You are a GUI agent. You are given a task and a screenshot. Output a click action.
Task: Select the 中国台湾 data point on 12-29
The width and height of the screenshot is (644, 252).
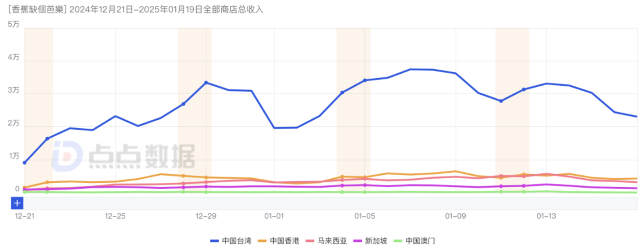click(206, 83)
